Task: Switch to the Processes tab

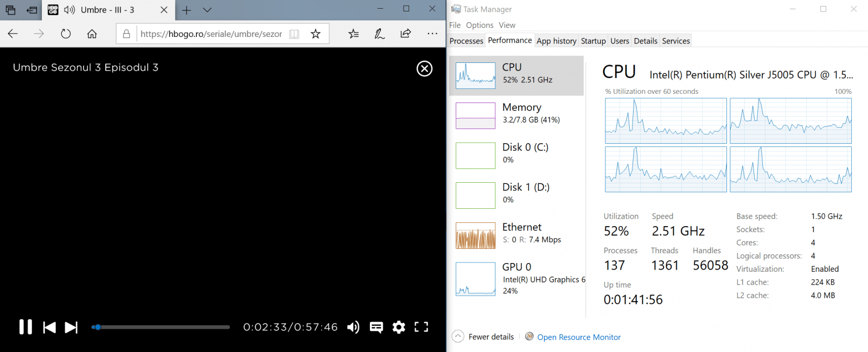Action: point(466,41)
